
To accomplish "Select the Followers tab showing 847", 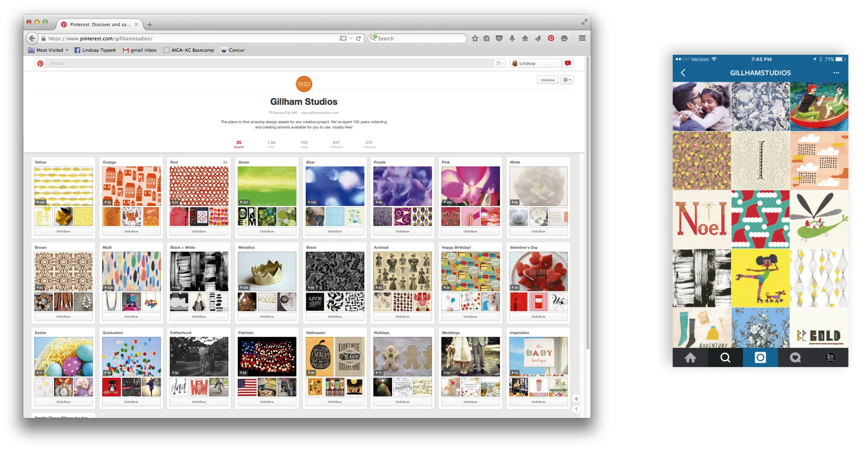I will pyautogui.click(x=336, y=144).
